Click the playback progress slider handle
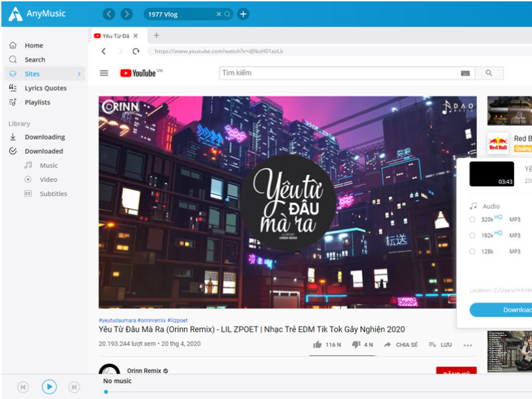Image resolution: width=532 pixels, height=399 pixels. click(106, 392)
